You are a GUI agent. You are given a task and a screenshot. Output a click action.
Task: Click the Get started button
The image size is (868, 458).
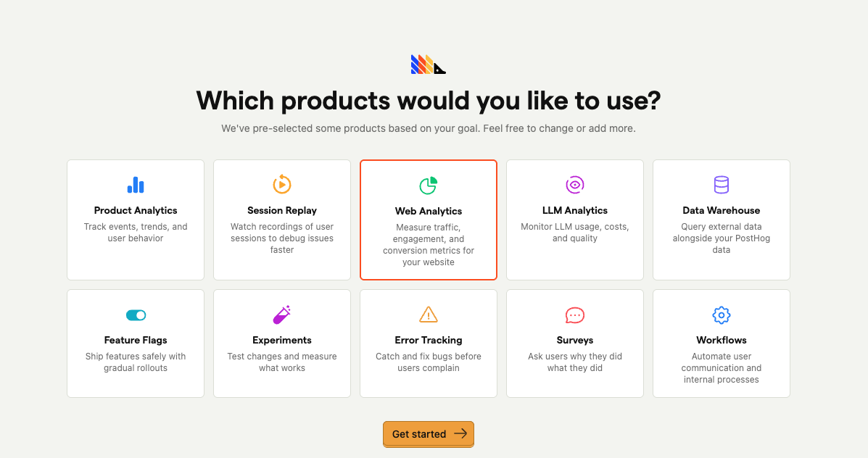[x=429, y=434]
